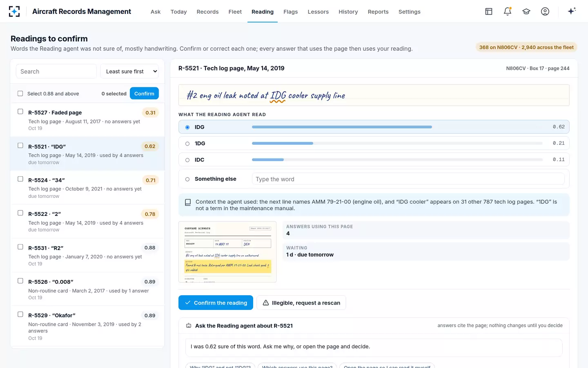Click the Type the word input field
The image size is (588, 368).
[408, 179]
